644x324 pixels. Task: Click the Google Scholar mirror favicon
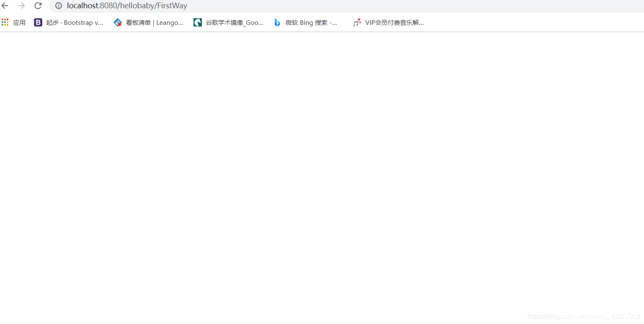(x=197, y=22)
